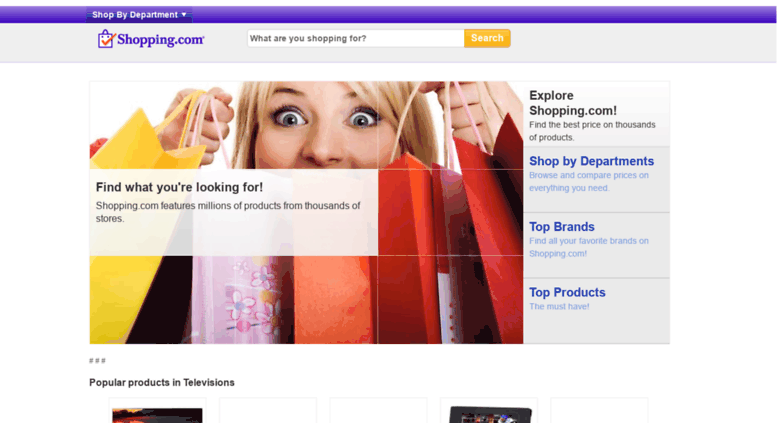Click 'Shopping.com features millions of products' text
The width and height of the screenshot is (777, 423).
tap(227, 212)
